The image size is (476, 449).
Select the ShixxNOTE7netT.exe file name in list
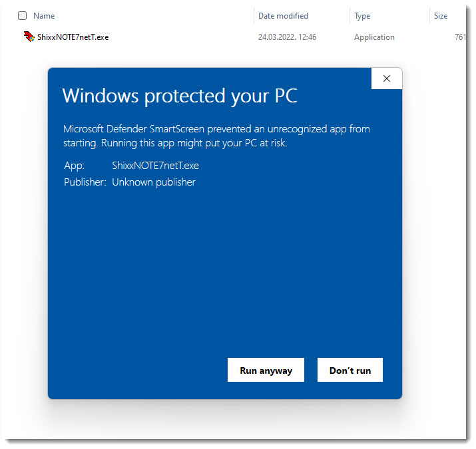[x=73, y=37]
